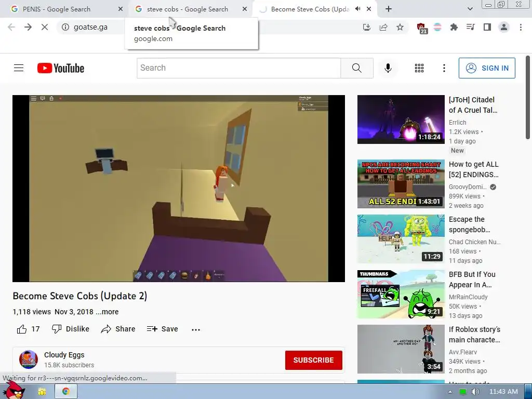Screen dimensions: 532x399
Task: Open YouTube settings three-dot menu
Action: pyautogui.click(x=444, y=68)
